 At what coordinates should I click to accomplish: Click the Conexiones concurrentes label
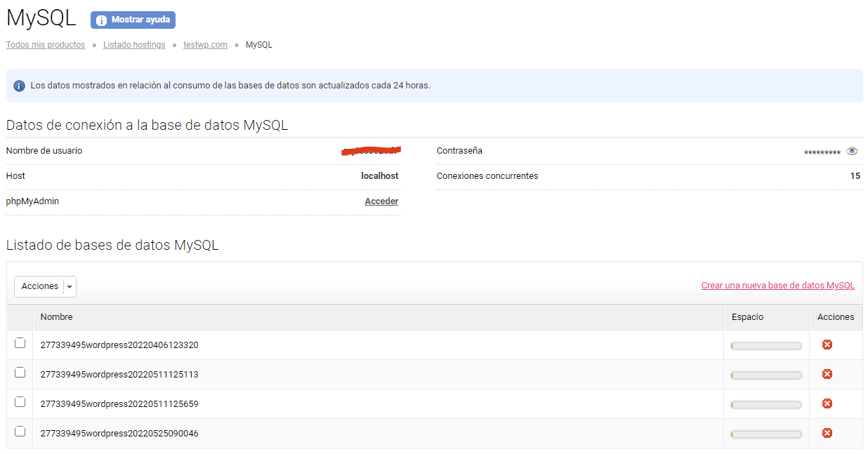(487, 176)
